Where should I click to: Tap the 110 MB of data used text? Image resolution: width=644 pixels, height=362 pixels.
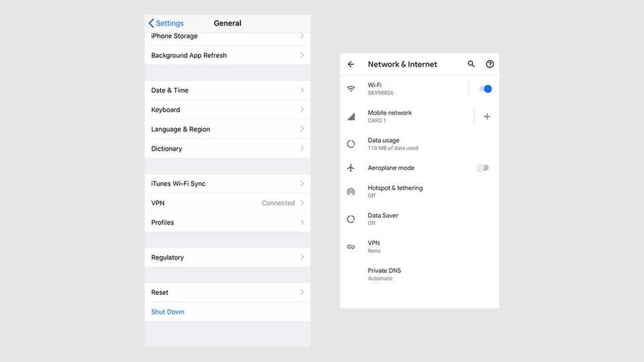pos(392,148)
